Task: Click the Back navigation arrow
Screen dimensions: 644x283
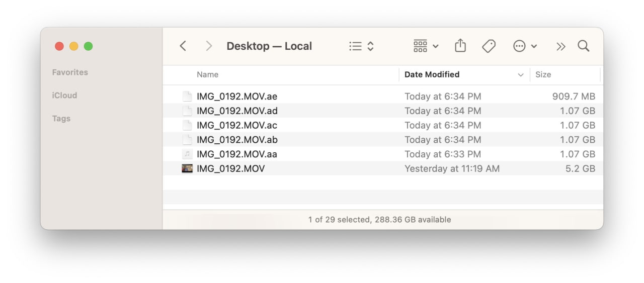Action: tap(183, 46)
